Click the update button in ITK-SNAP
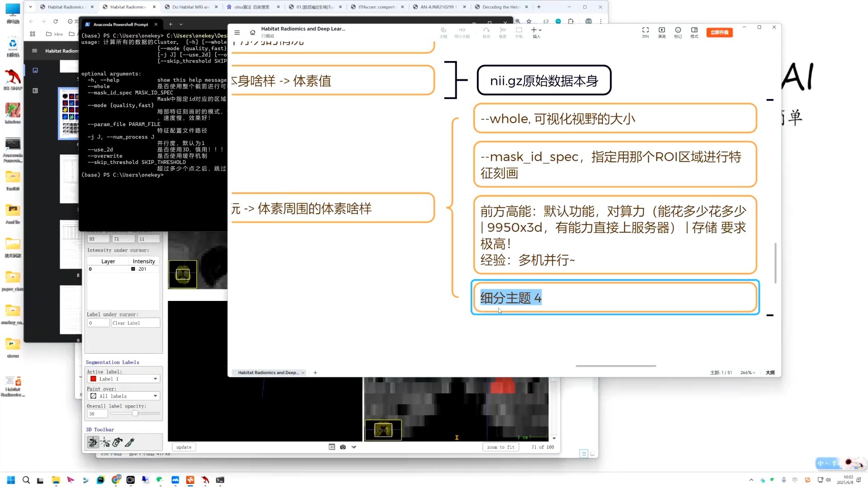 tap(184, 447)
